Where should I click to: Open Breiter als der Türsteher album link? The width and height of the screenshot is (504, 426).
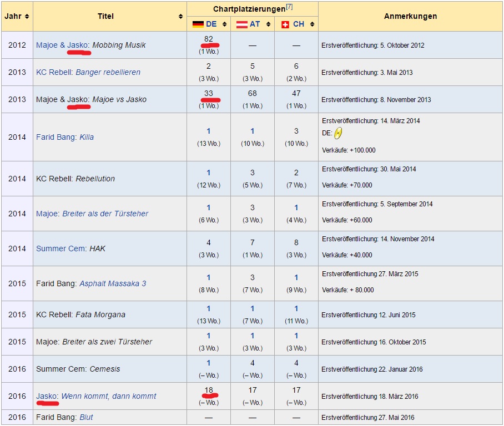105,214
